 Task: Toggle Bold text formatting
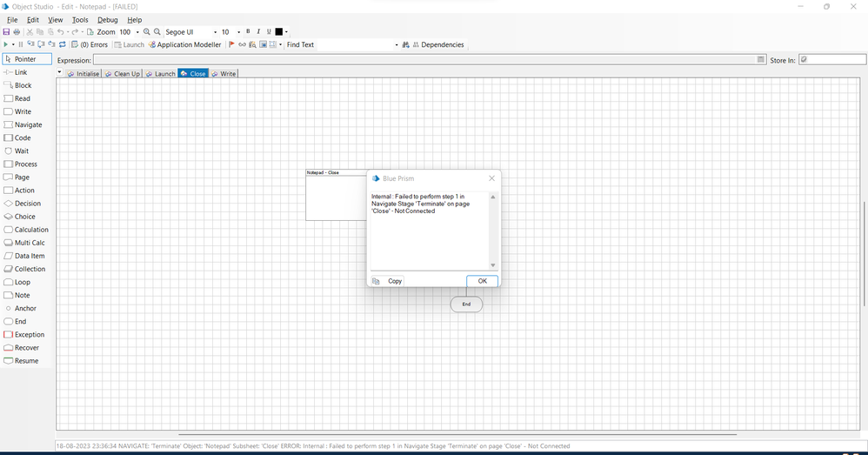tap(248, 31)
